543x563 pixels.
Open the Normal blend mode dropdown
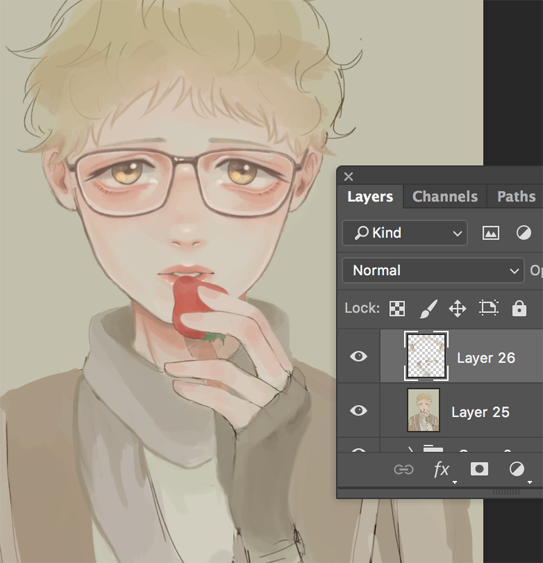[x=433, y=270]
